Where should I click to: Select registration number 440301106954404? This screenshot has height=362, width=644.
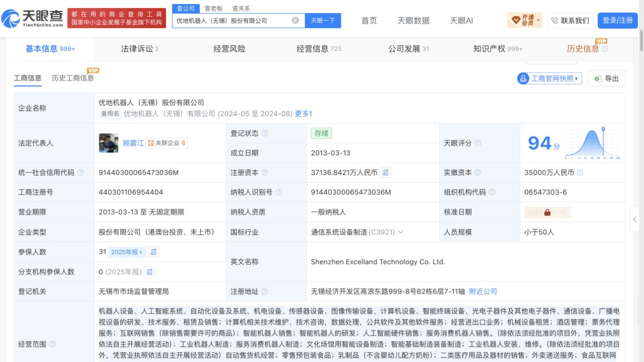coord(131,192)
